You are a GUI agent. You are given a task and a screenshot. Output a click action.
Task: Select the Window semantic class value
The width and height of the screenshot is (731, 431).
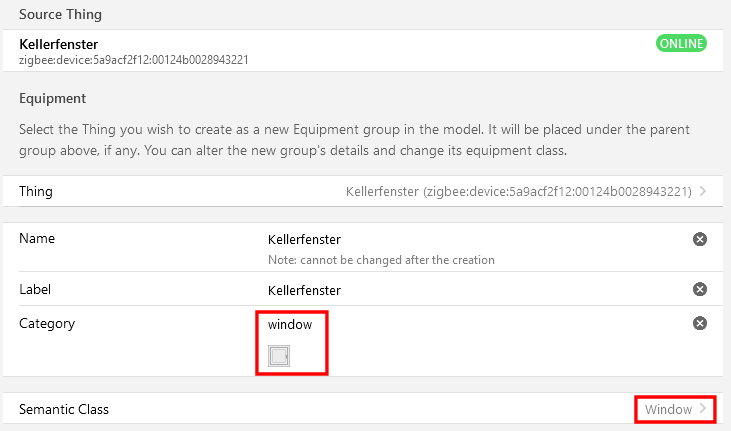(x=668, y=410)
